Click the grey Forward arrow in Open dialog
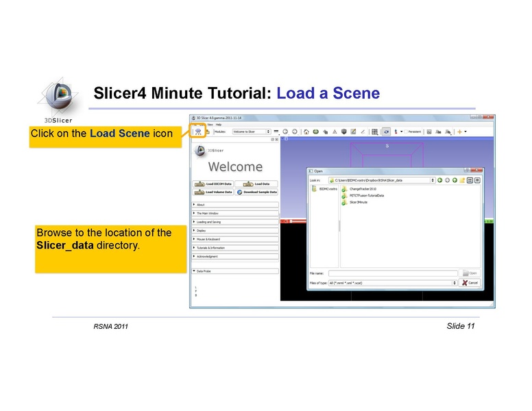The width and height of the screenshot is (532, 411). click(x=447, y=180)
